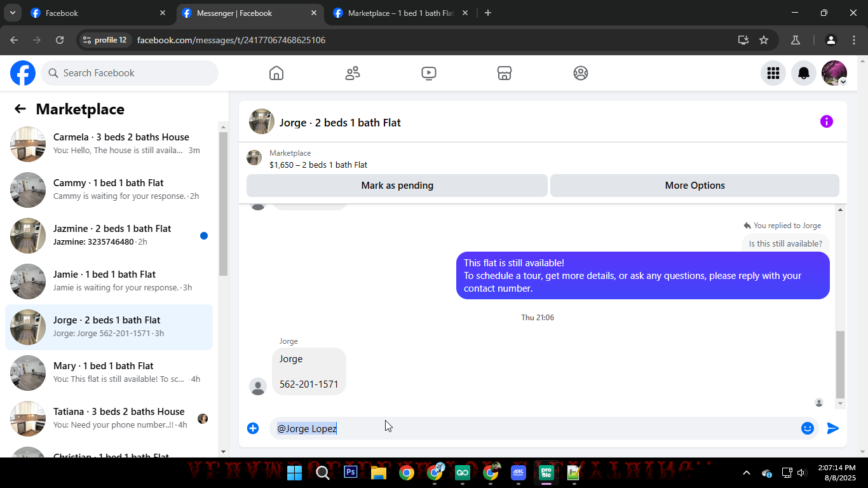This screenshot has width=868, height=488.
Task: Open the Notifications bell
Action: pos(804,73)
